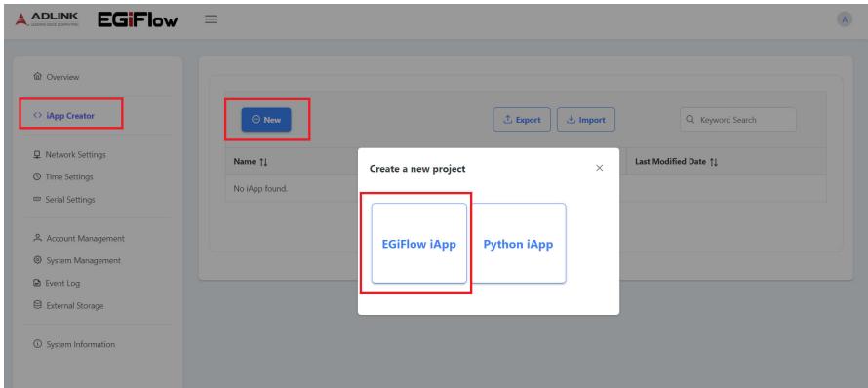This screenshot has width=868, height=388.
Task: Choose the Python iApp project type
Action: (x=518, y=244)
